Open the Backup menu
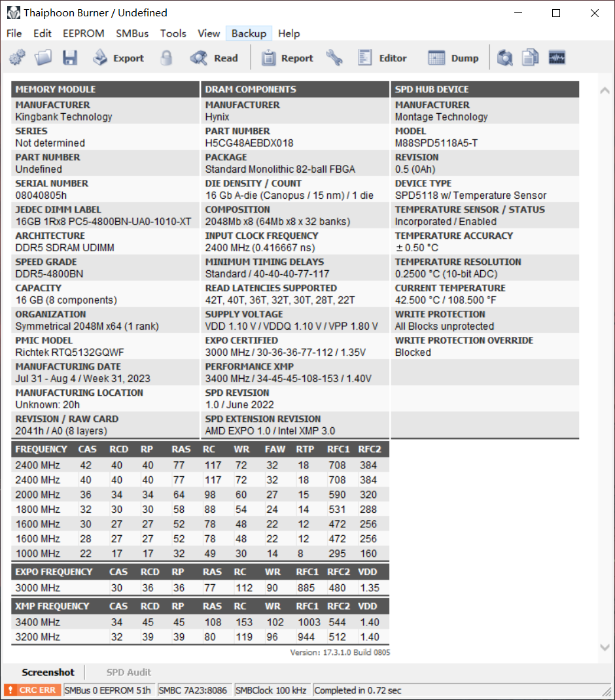 249,33
